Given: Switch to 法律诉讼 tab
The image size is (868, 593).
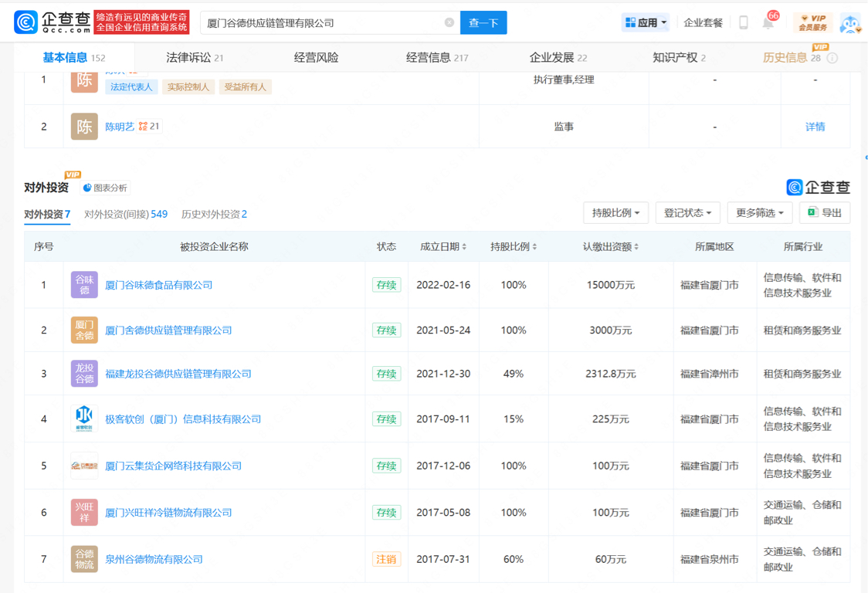Looking at the screenshot, I should (195, 58).
